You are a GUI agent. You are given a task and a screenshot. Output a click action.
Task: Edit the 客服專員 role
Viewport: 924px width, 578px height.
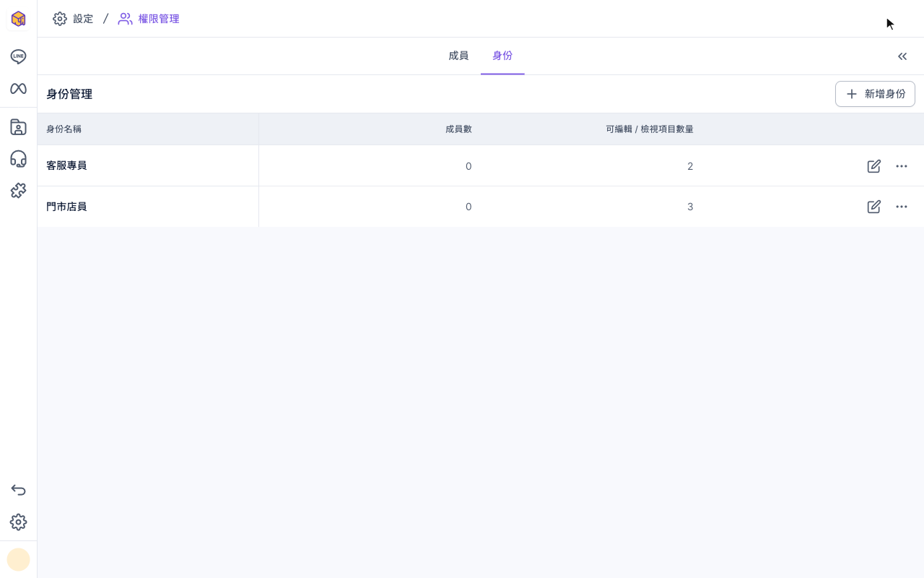point(873,166)
